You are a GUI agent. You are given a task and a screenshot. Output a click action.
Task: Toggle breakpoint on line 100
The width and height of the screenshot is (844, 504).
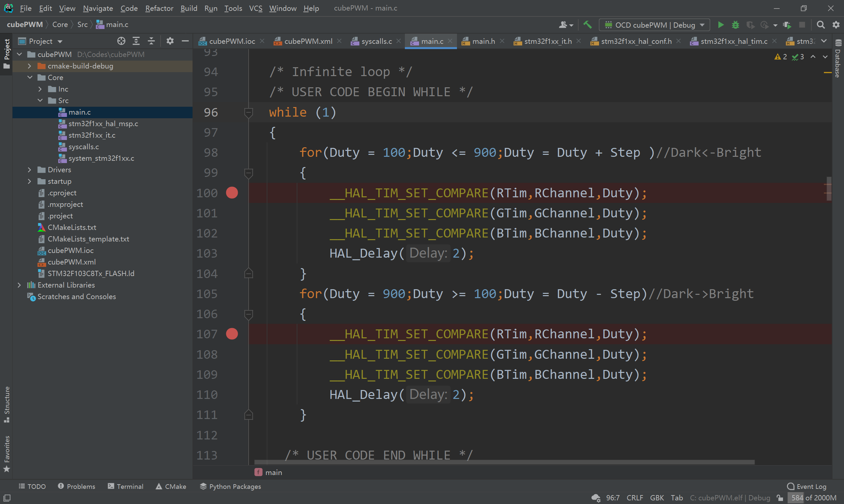pyautogui.click(x=232, y=193)
